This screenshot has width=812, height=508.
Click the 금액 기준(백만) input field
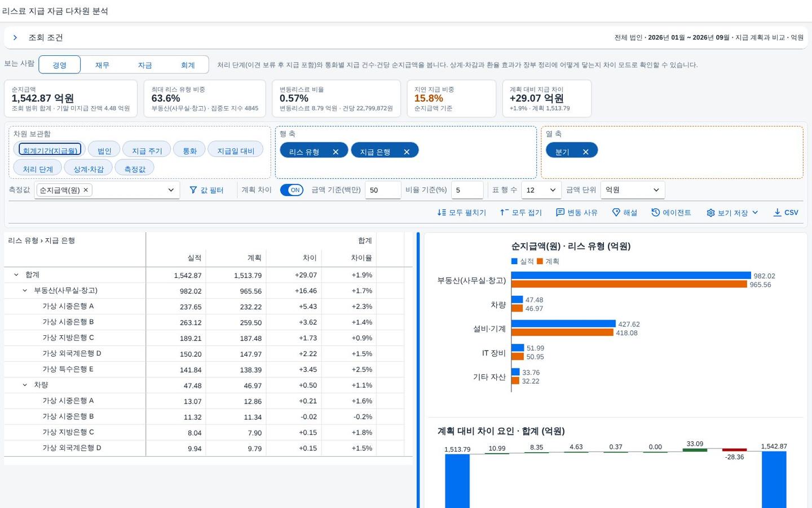(x=382, y=190)
